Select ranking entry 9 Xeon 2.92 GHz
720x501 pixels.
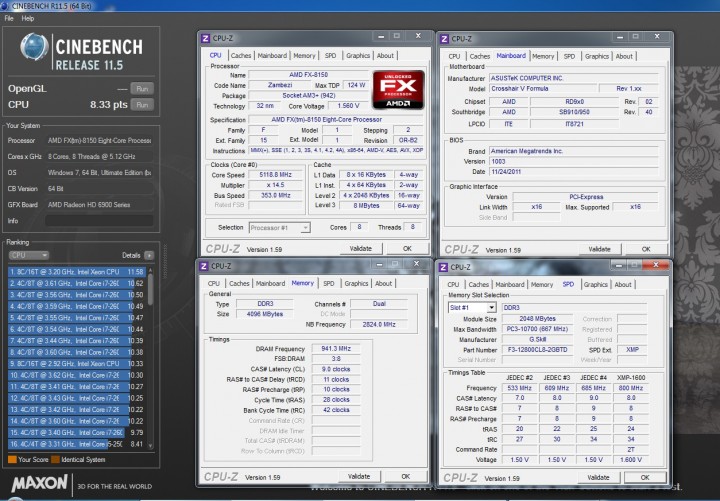(77, 364)
